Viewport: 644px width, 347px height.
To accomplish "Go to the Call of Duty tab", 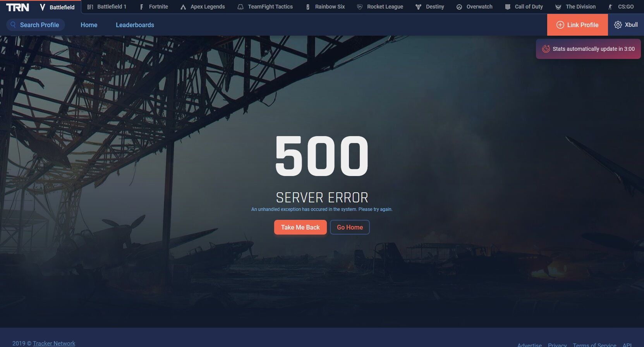I will coord(524,7).
